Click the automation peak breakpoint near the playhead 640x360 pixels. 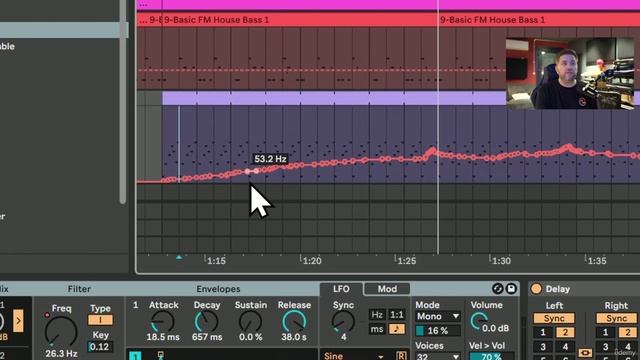click(432, 150)
